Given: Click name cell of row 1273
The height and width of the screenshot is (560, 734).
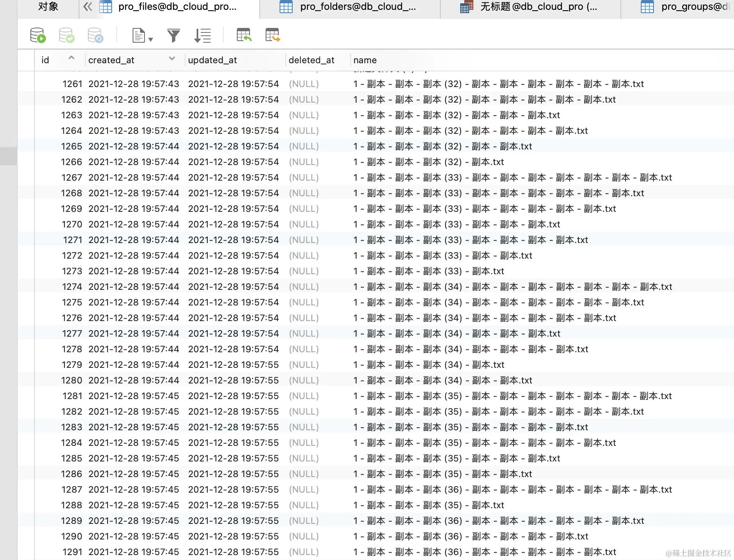Looking at the screenshot, I should [x=429, y=271].
